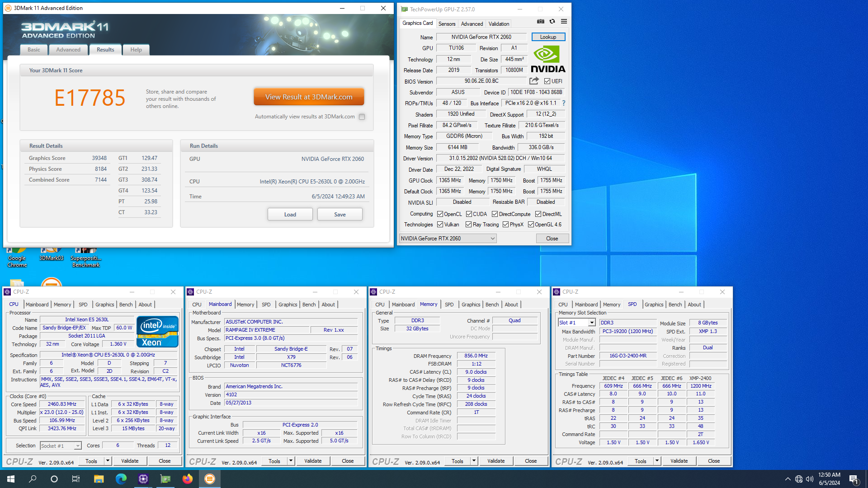Screen dimensions: 868x488
Task: Expand GPU selection dropdown in GPU-Z
Action: 448,239
